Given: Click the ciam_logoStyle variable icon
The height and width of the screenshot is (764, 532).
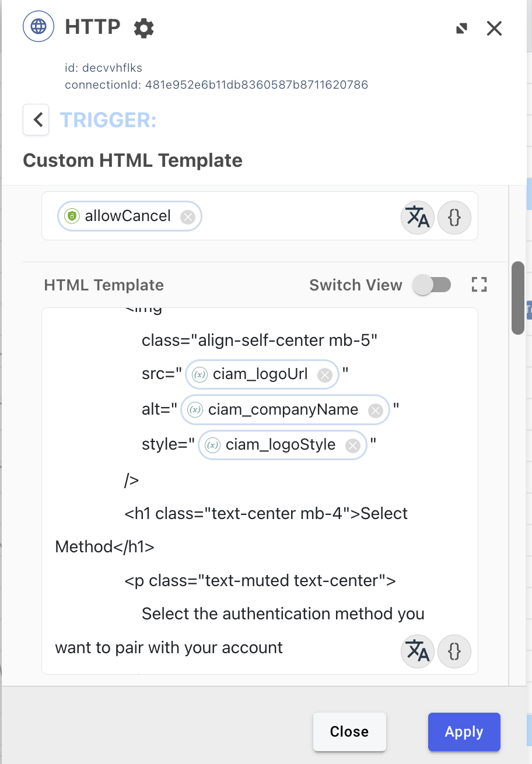Looking at the screenshot, I should click(213, 445).
